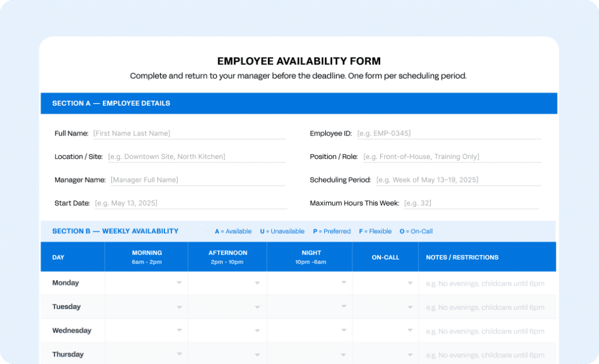The image size is (599, 364).
Task: Click the Start Date field
Action: tap(191, 203)
